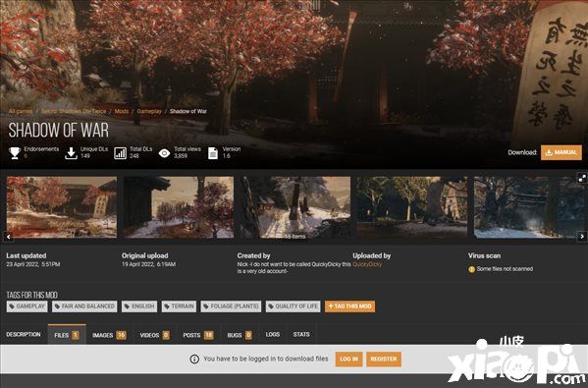The height and width of the screenshot is (388, 588).
Task: Switch to the STATS tab
Action: click(301, 334)
